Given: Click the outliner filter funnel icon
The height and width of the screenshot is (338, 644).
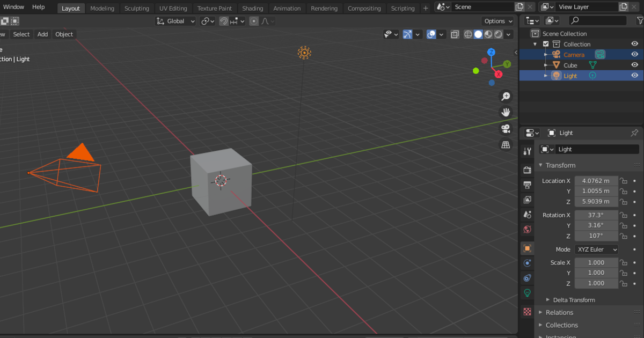Looking at the screenshot, I should (640, 20).
